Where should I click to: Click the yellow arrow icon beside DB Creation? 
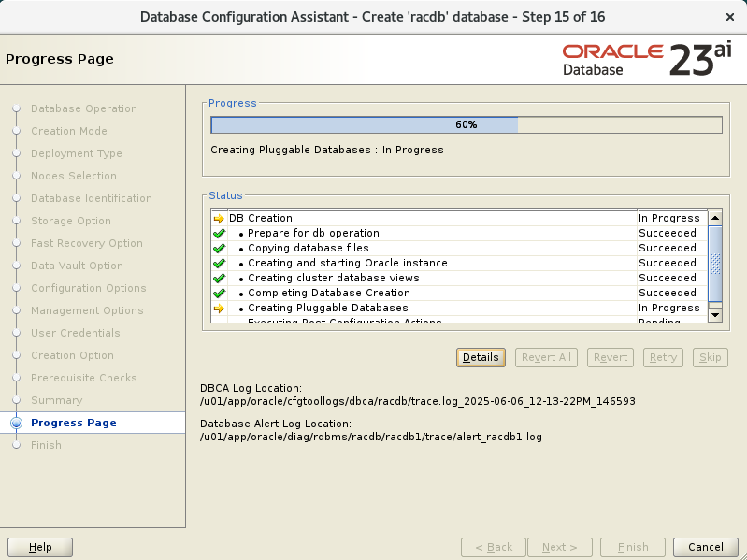click(219, 219)
